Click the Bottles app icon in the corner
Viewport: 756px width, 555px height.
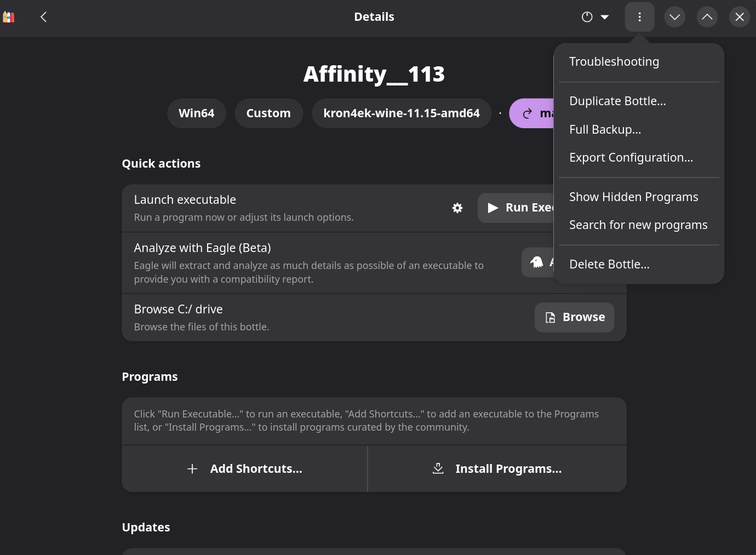pos(9,17)
